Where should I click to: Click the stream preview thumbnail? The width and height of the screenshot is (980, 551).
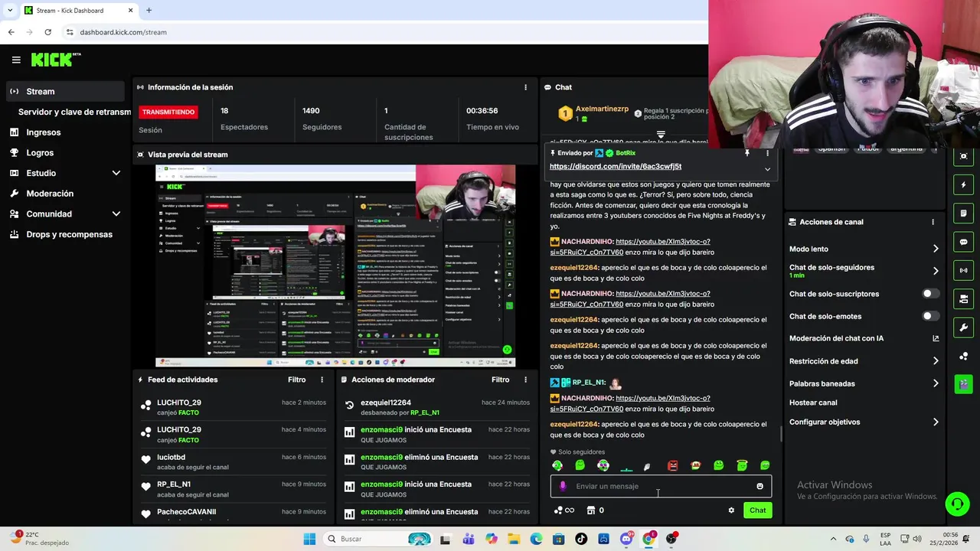pos(335,266)
